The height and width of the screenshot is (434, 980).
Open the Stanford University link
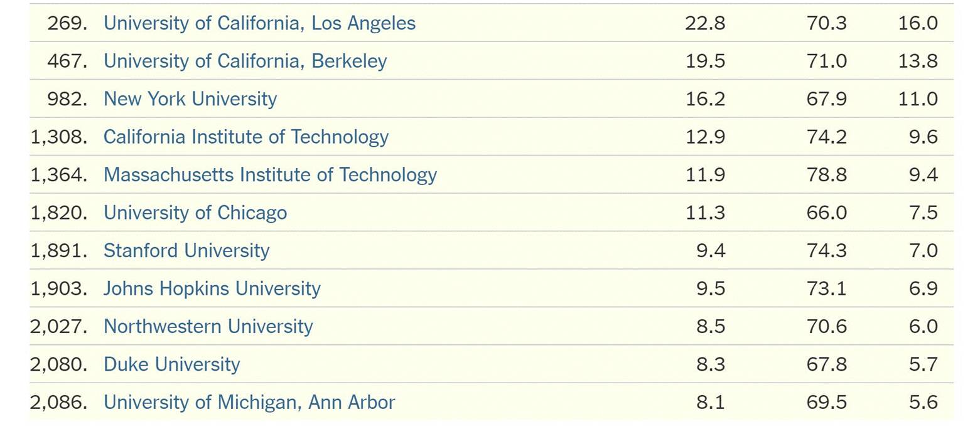coord(186,250)
